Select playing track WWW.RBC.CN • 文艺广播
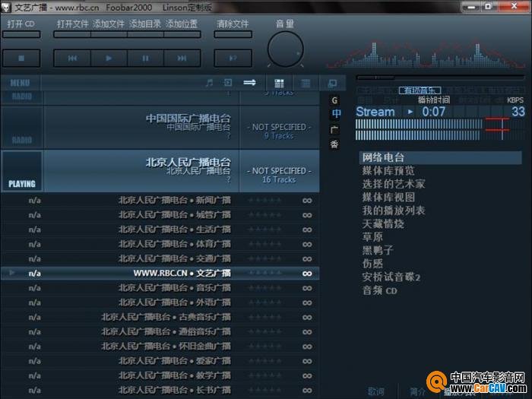 160,274
